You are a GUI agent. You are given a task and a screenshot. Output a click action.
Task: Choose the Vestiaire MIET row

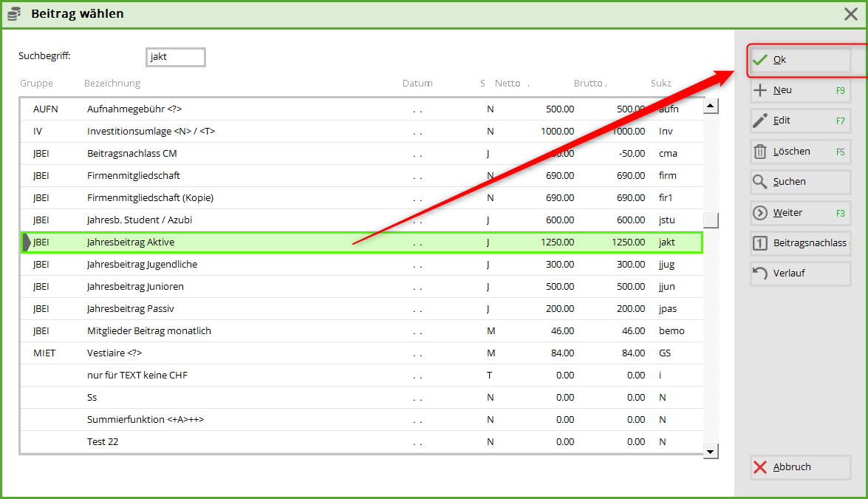click(x=114, y=353)
